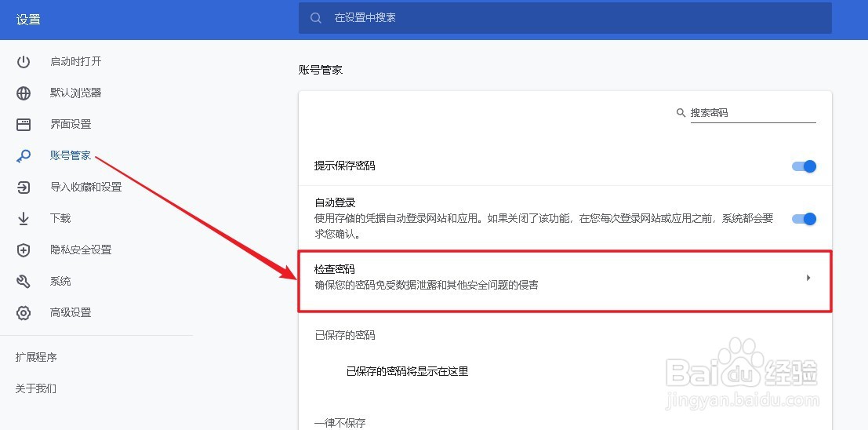Click the shield icon beside 隐私安全设置
Viewport: 868px width, 430px height.
point(24,250)
